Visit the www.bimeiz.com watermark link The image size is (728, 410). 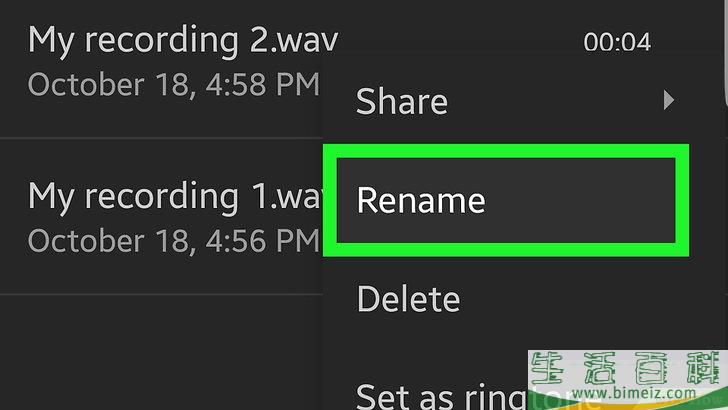point(634,393)
